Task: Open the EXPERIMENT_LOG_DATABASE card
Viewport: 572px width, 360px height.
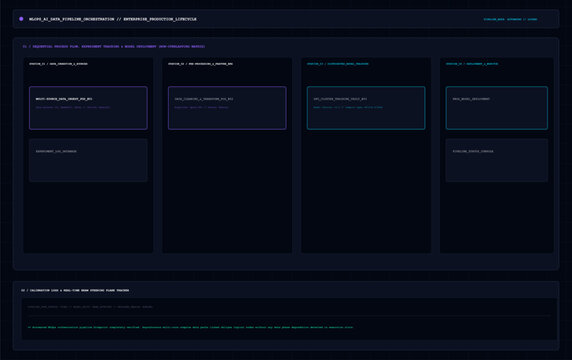Action: (88, 160)
